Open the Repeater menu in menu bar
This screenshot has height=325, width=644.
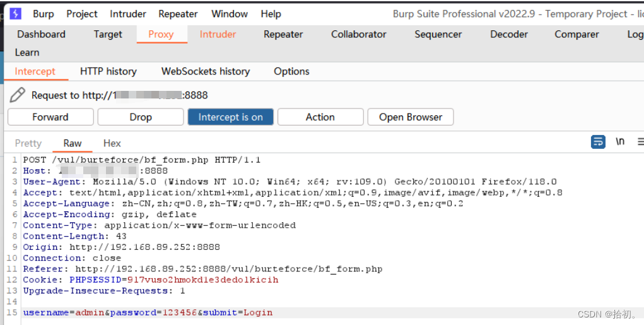tap(178, 14)
